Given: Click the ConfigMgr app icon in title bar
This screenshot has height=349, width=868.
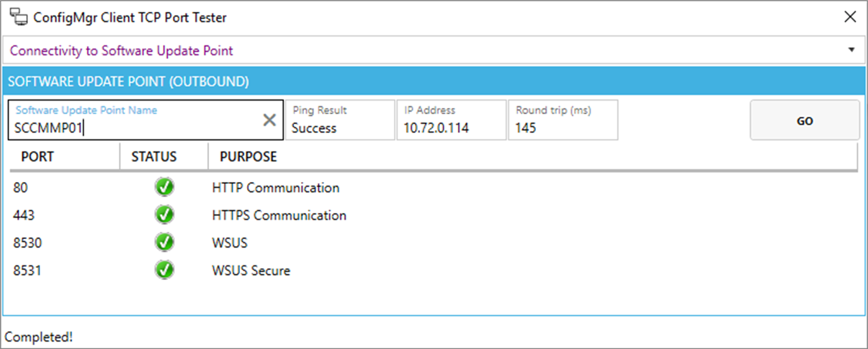Looking at the screenshot, I should [19, 17].
